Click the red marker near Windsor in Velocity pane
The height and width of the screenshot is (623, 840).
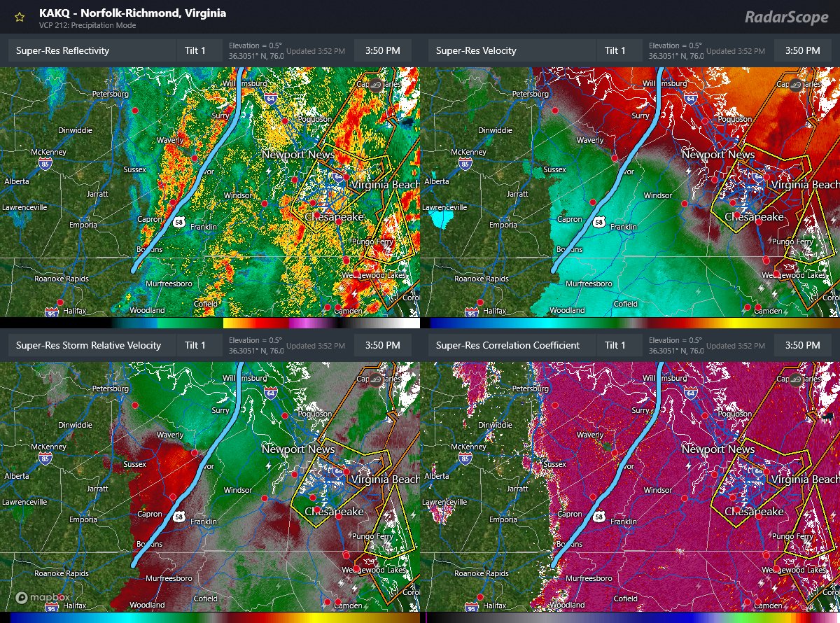(683, 203)
